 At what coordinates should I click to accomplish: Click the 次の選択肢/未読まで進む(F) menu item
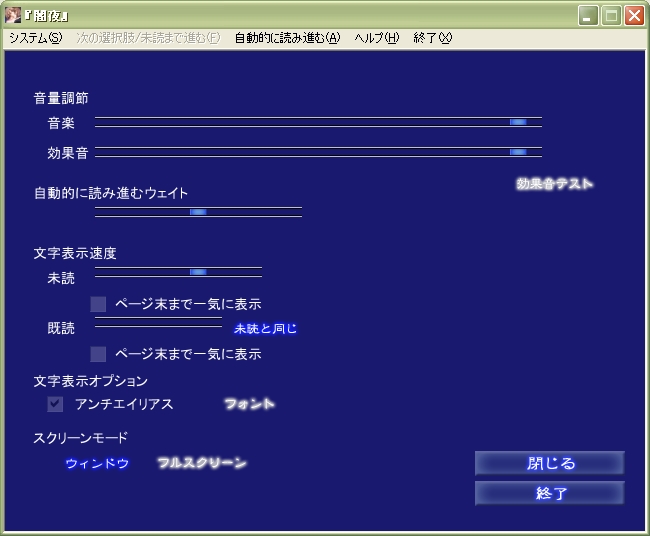tap(148, 38)
